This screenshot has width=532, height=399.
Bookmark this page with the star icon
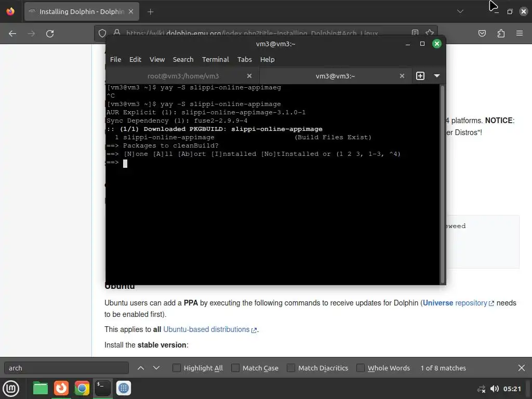(x=430, y=33)
